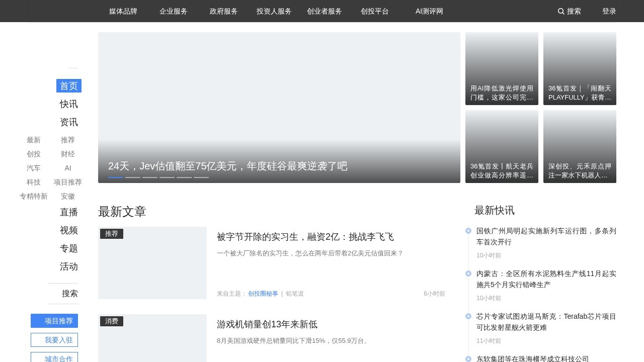644x362 pixels.
Task: Go to AI测评网 in top navigation
Action: (429, 11)
